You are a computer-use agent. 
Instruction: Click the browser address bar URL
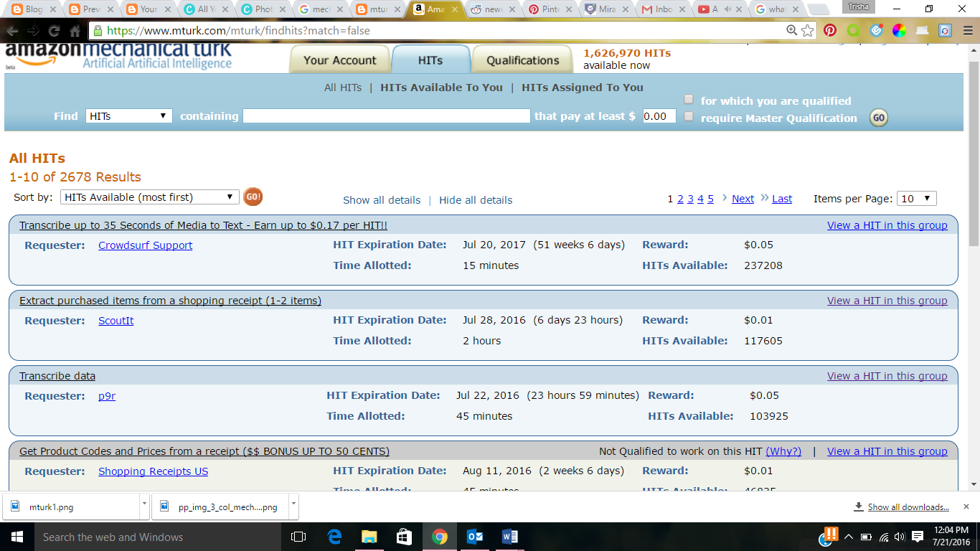click(239, 31)
